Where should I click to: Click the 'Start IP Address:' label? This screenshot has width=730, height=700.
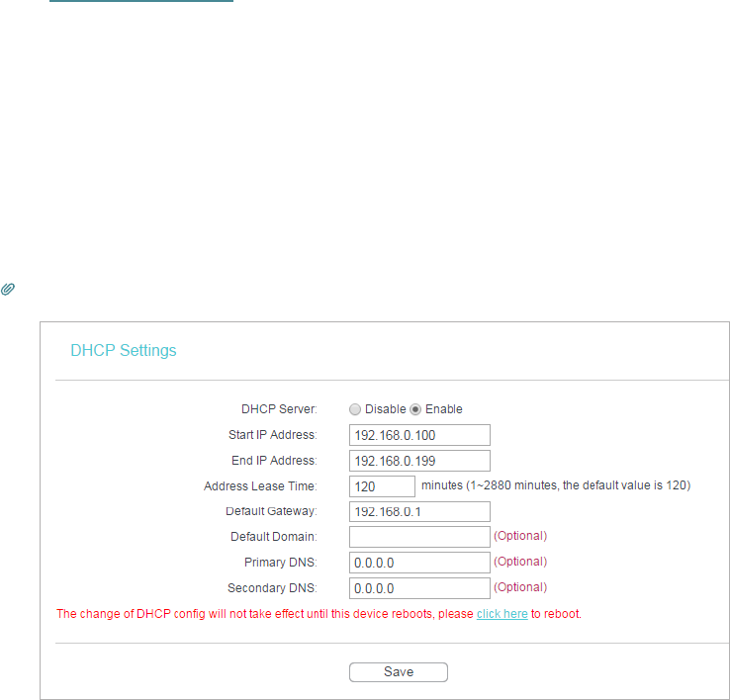pyautogui.click(x=272, y=435)
